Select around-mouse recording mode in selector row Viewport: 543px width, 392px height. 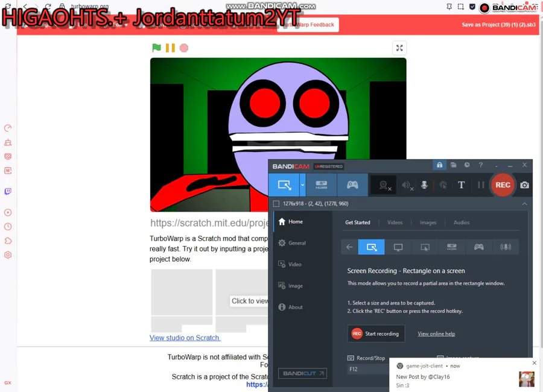pos(425,247)
